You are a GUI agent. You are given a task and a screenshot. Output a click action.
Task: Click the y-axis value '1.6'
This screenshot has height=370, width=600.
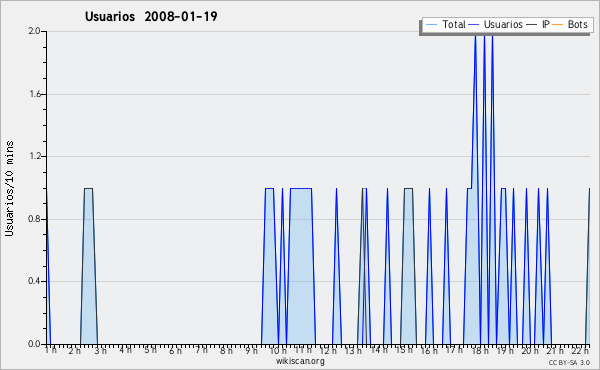35,94
